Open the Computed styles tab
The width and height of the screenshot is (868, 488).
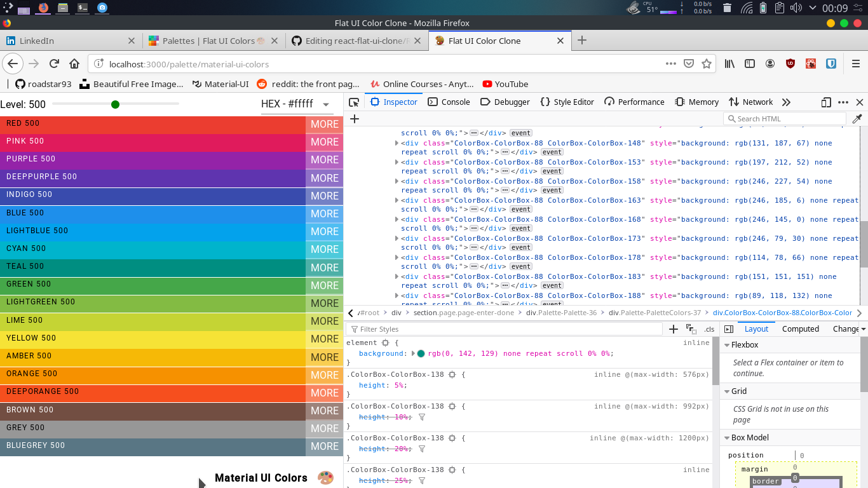[x=800, y=329]
